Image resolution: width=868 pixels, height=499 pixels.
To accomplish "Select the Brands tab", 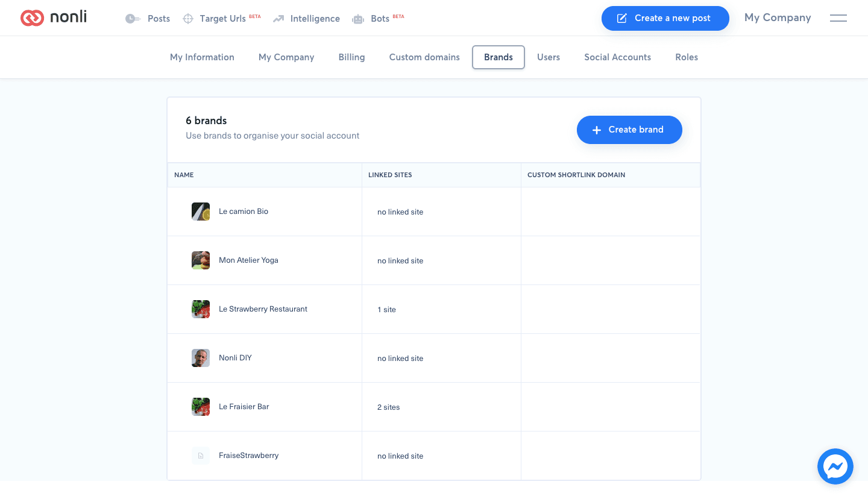I will [x=498, y=57].
